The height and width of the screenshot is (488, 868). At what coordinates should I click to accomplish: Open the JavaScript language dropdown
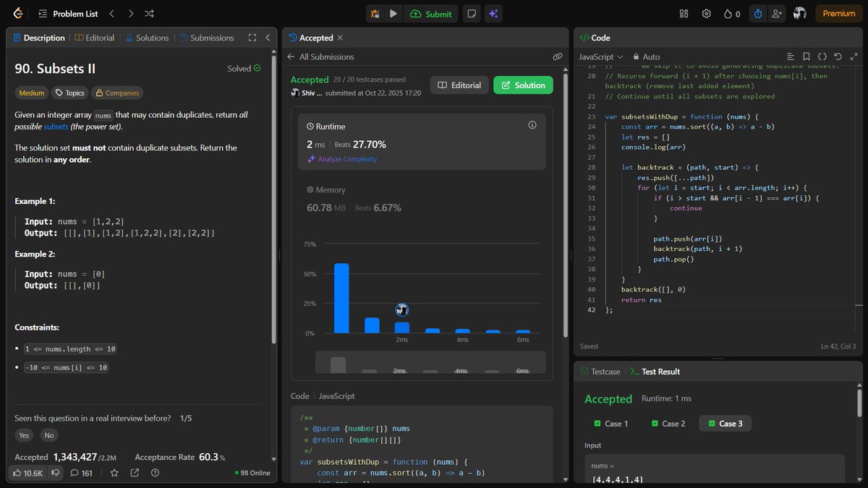click(601, 56)
